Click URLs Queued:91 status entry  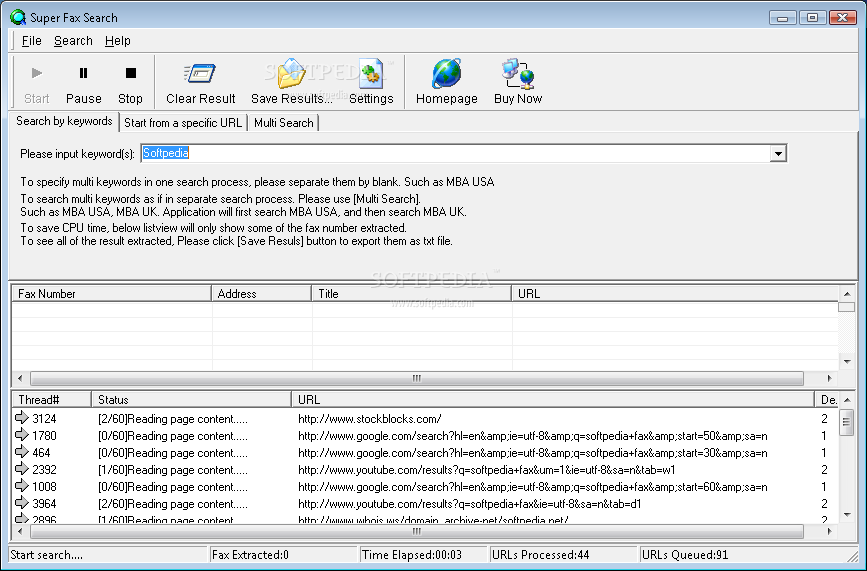[x=685, y=555]
